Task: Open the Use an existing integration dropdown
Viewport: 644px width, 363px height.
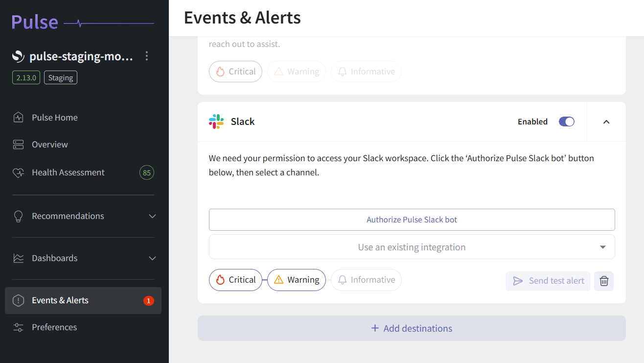Action: pos(412,247)
